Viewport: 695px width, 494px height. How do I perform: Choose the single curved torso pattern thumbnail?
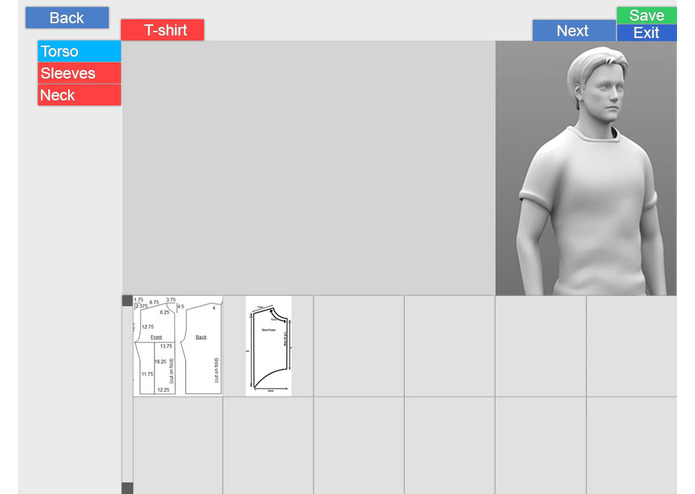[269, 346]
